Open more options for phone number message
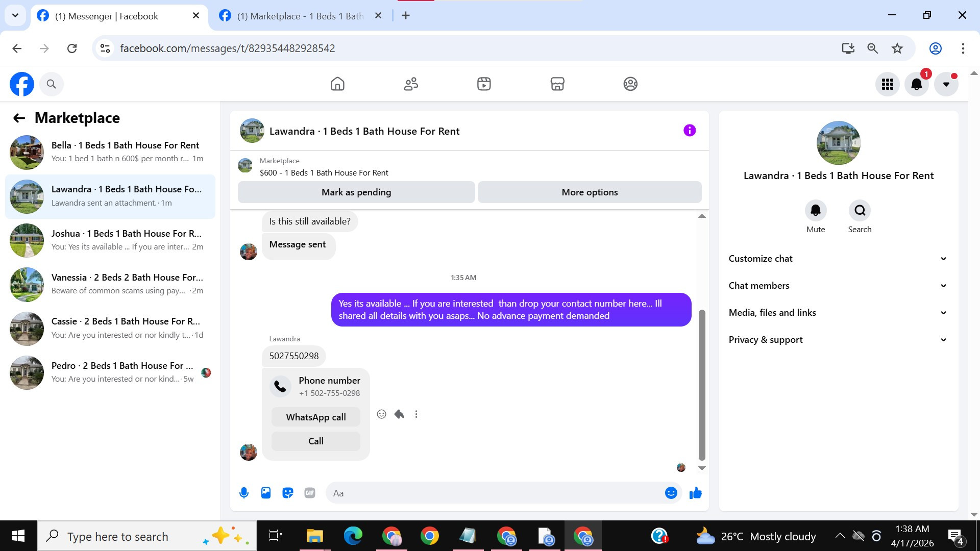 point(416,414)
